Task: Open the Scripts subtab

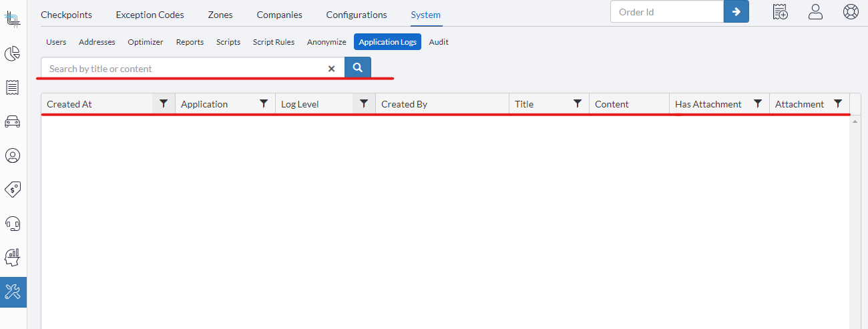Action: pyautogui.click(x=228, y=42)
